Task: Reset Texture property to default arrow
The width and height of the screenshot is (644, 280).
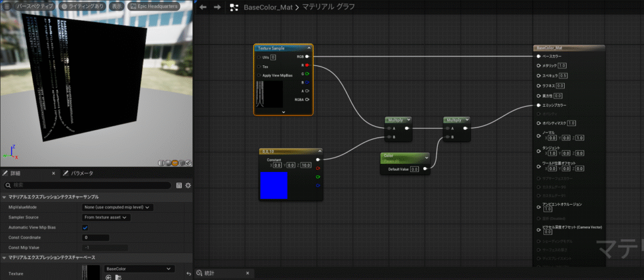Action: click(x=189, y=274)
